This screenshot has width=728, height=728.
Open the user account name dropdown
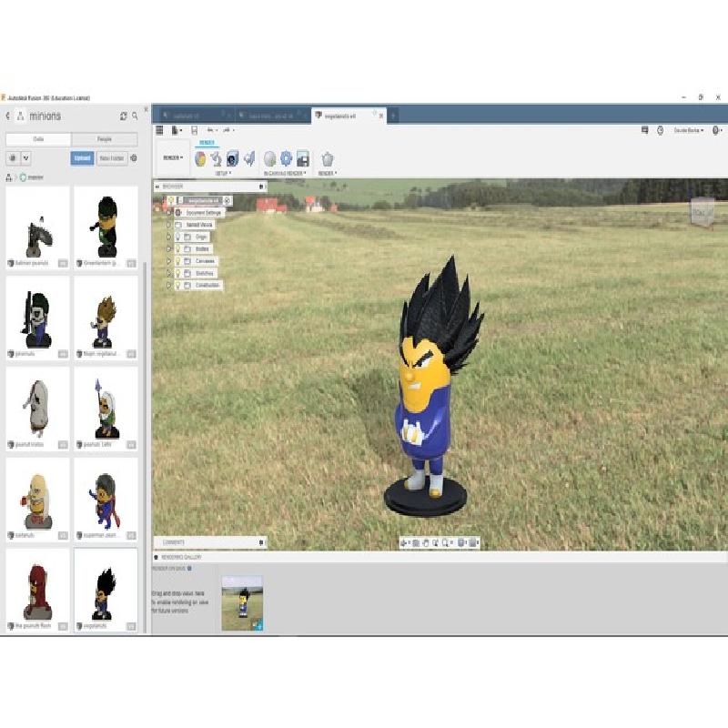point(689,130)
